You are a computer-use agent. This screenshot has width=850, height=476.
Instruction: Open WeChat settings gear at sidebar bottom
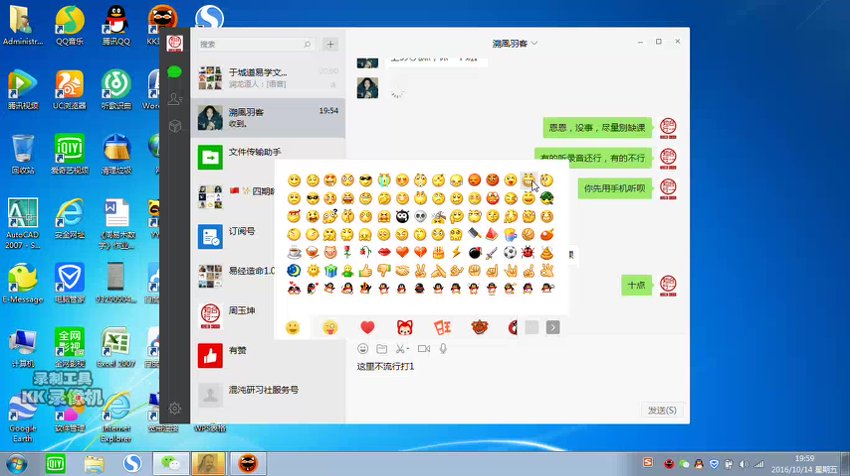coord(175,408)
